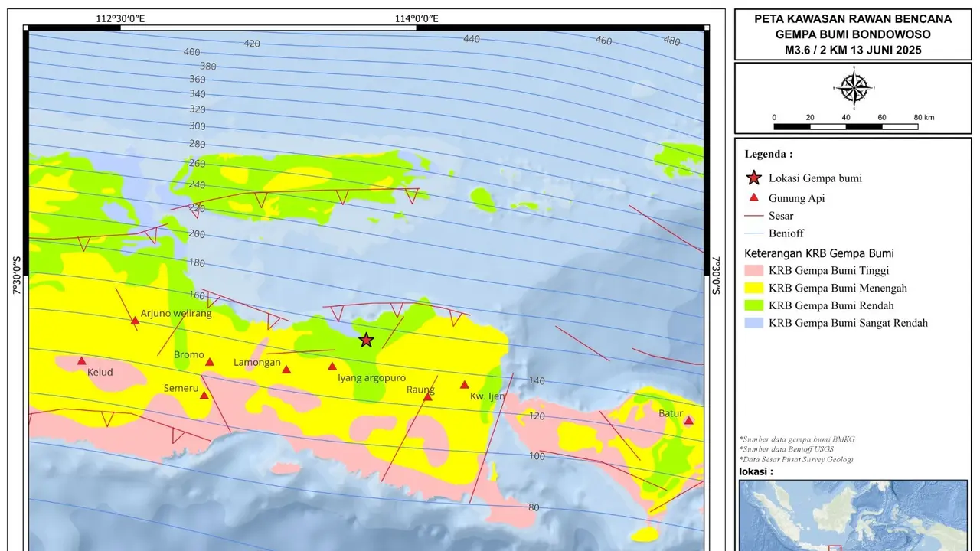The height and width of the screenshot is (551, 980).
Task: Click the scale bar at 40 km
Action: pos(846,126)
